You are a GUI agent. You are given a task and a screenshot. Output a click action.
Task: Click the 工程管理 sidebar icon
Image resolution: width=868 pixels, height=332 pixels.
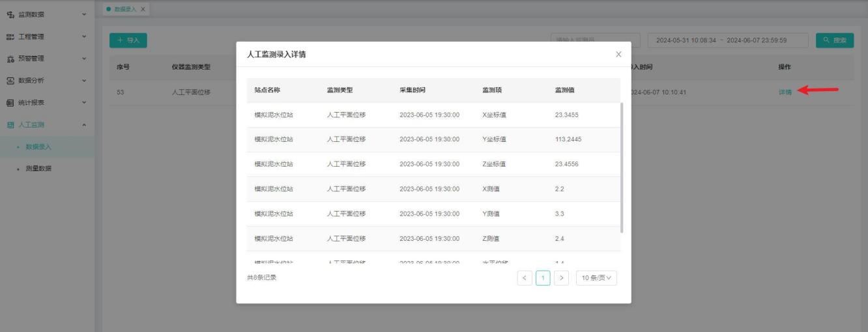[10, 36]
